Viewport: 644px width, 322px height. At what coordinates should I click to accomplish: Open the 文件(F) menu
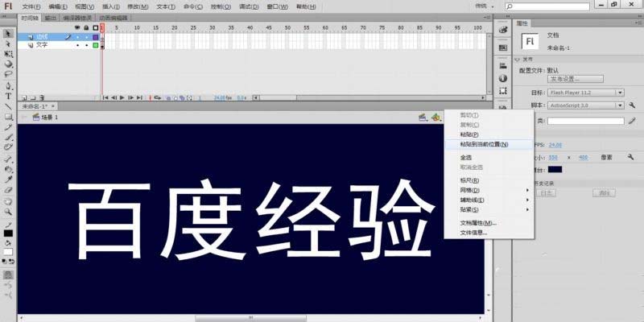point(31,6)
